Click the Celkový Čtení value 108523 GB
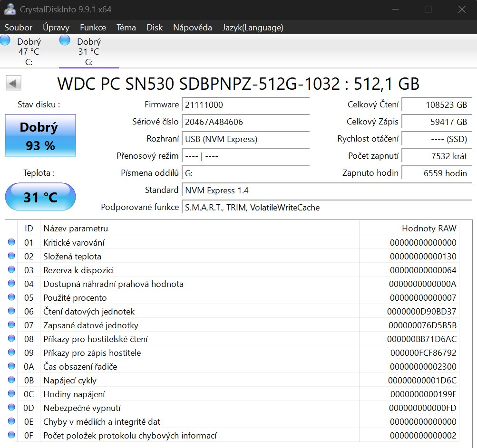The image size is (477, 448). coord(437,105)
